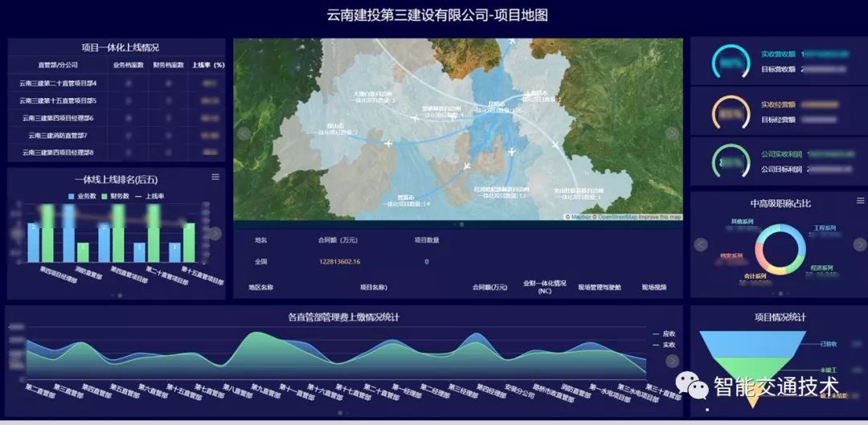Viewport: 868px width, 425px height.
Task: Click the 会计系列 donut label
Action: point(755,276)
